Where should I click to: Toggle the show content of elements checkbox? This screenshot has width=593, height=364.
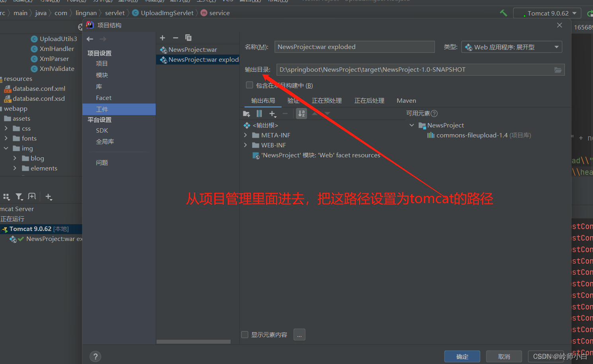245,335
